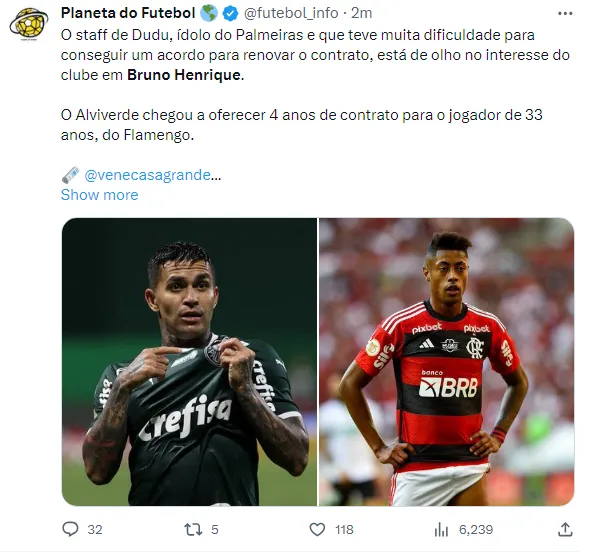Click the reply speech bubble icon
The height and width of the screenshot is (553, 595).
pyautogui.click(x=70, y=529)
